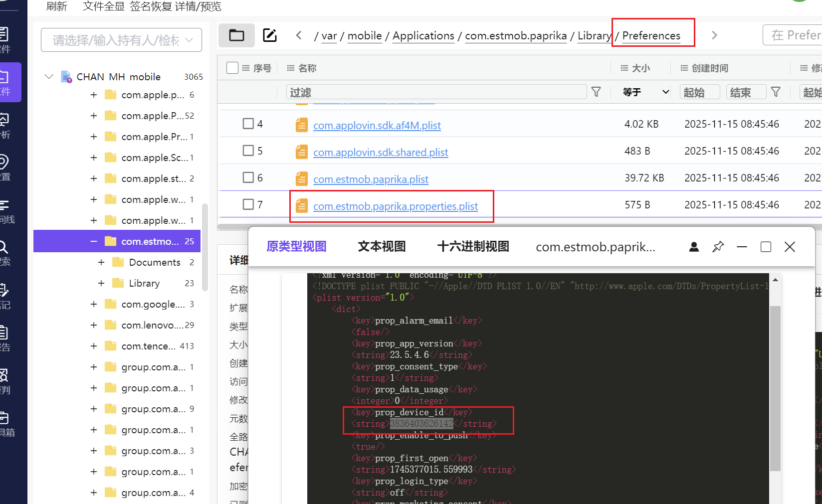Tick the checkbox for row 4
Image resolution: width=822 pixels, height=504 pixels.
(x=248, y=124)
